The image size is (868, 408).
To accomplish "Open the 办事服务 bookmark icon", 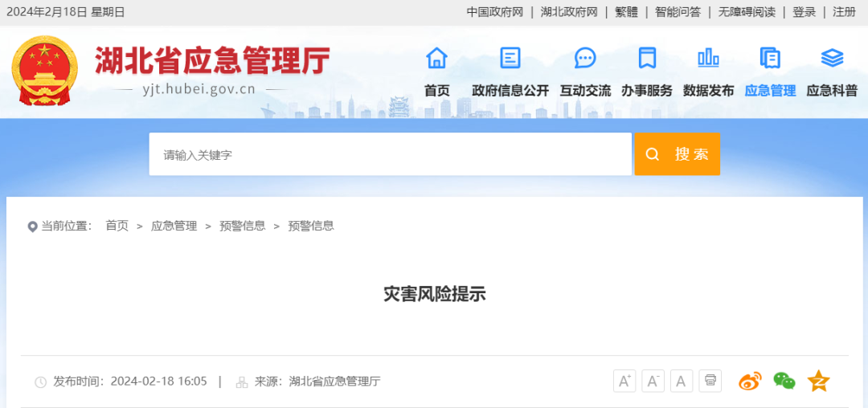I will (646, 58).
